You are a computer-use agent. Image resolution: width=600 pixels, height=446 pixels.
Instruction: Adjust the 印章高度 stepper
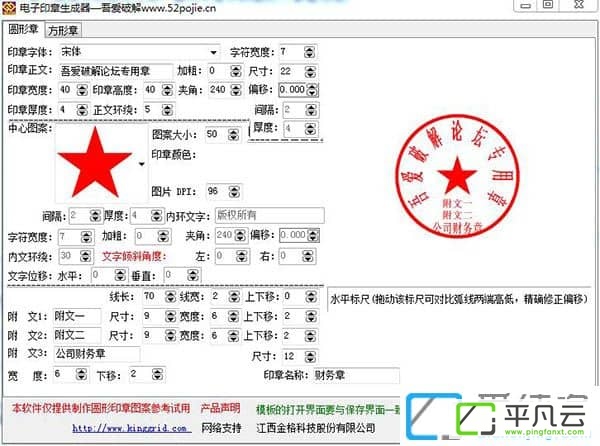click(x=167, y=90)
